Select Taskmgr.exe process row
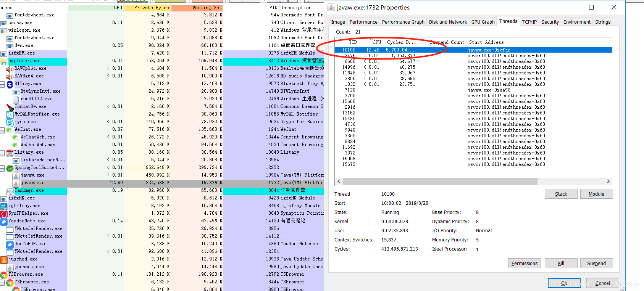This screenshot has width=644, height=291. pos(162,191)
